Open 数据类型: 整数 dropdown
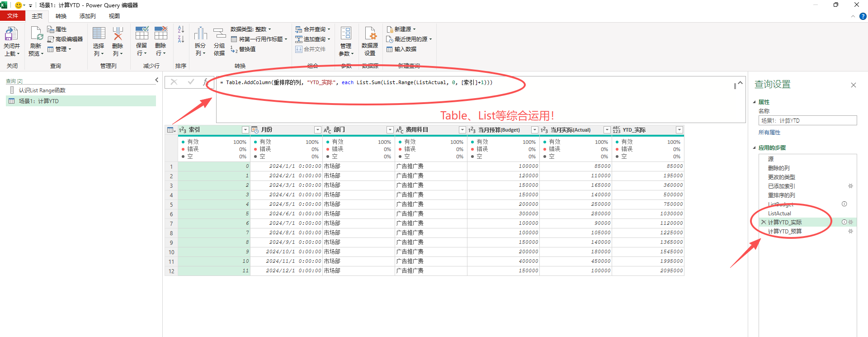868x337 pixels. (x=251, y=29)
